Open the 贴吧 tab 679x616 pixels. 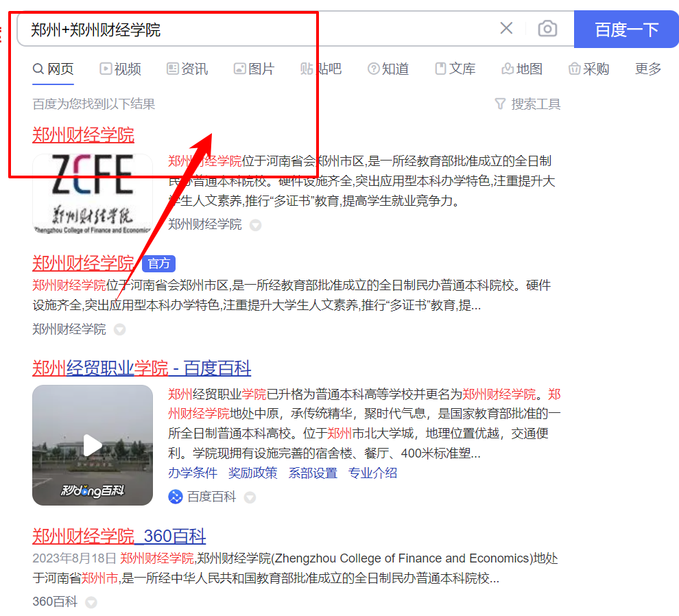pyautogui.click(x=321, y=69)
